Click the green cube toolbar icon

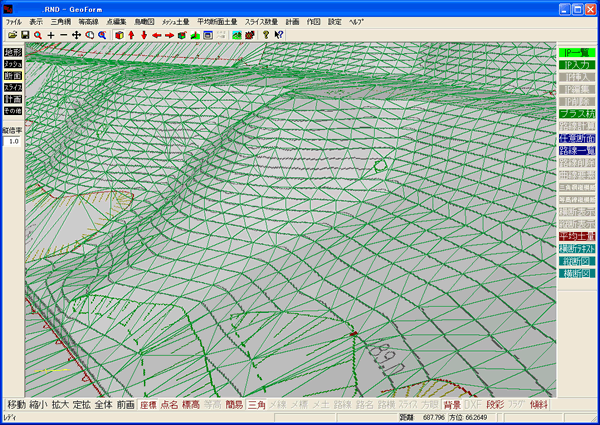click(182, 35)
